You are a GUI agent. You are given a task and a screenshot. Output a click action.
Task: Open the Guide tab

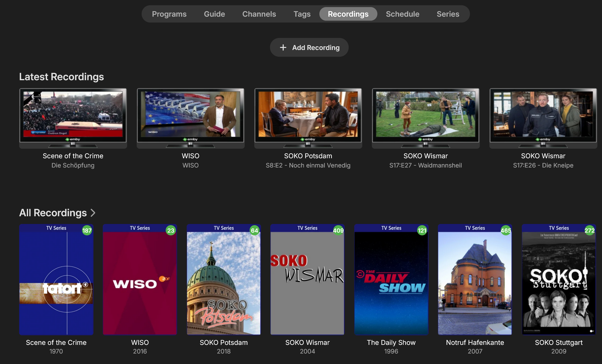point(214,14)
